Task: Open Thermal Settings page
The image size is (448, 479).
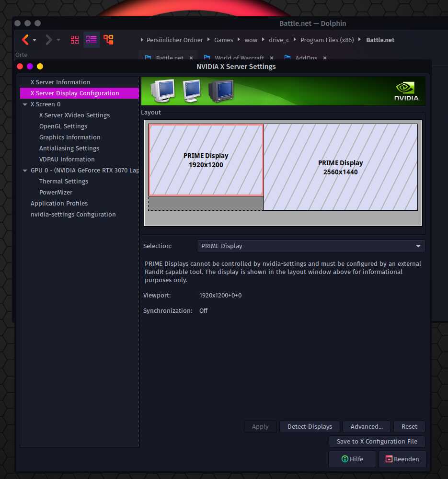Action: pos(64,181)
